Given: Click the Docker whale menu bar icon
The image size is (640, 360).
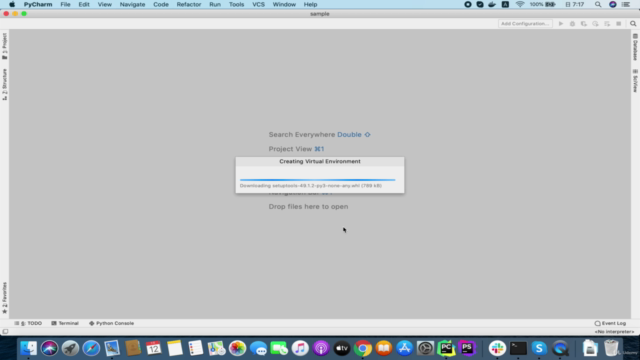Looking at the screenshot, I should point(492,4).
